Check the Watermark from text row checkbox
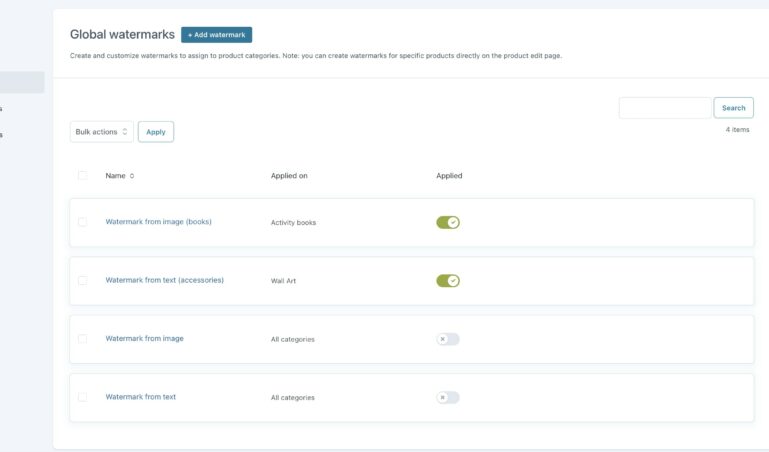769x452 pixels. (82, 397)
